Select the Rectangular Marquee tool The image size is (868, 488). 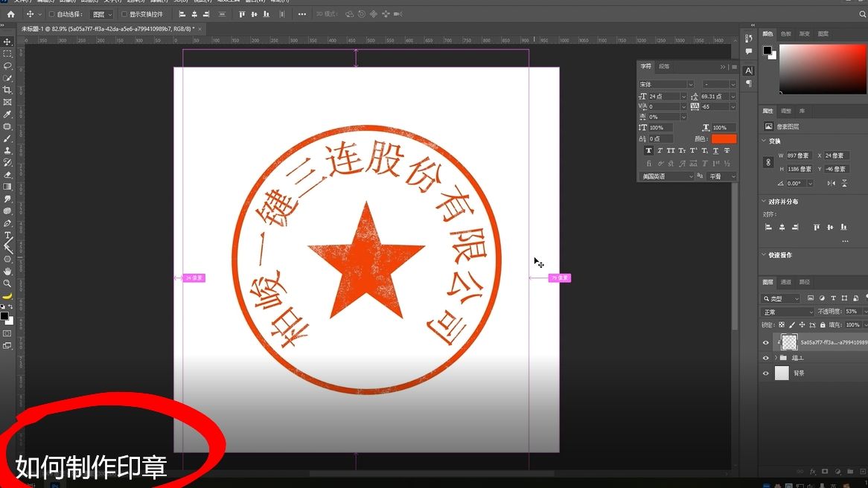pyautogui.click(x=8, y=54)
